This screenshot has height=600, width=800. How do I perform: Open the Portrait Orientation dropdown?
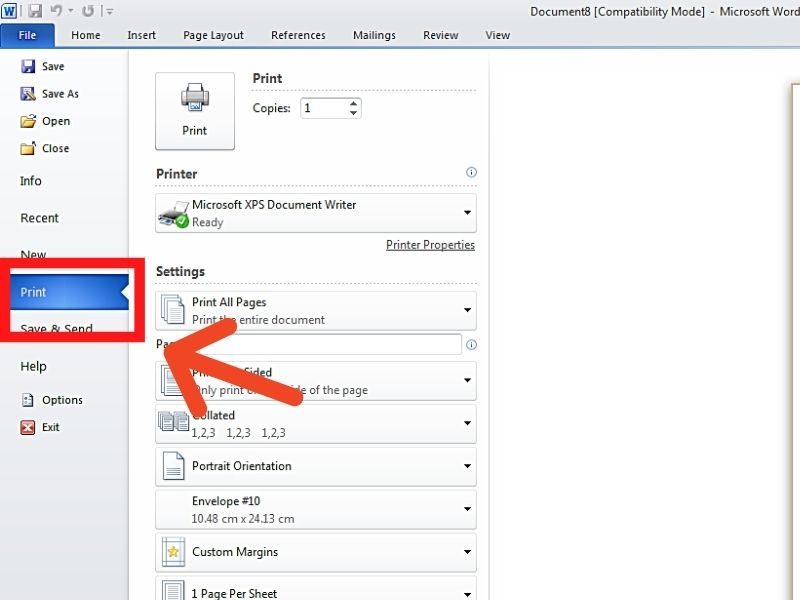click(x=316, y=466)
